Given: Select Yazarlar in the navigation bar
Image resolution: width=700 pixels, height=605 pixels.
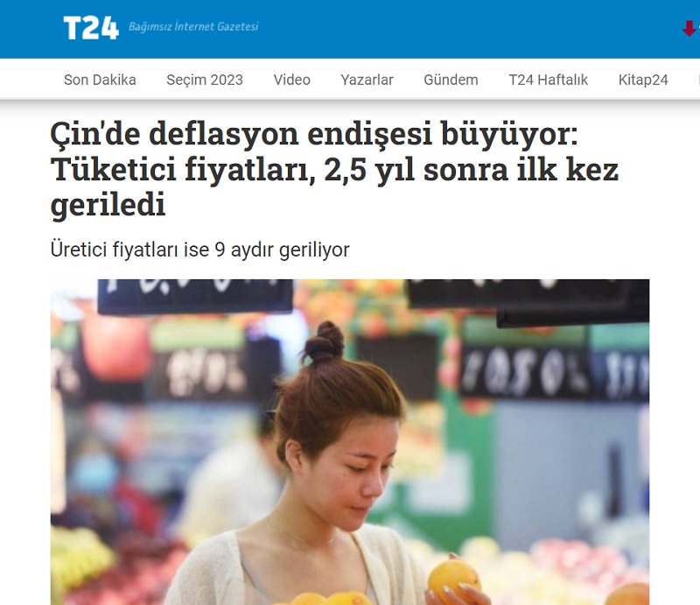Looking at the screenshot, I should 367,80.
